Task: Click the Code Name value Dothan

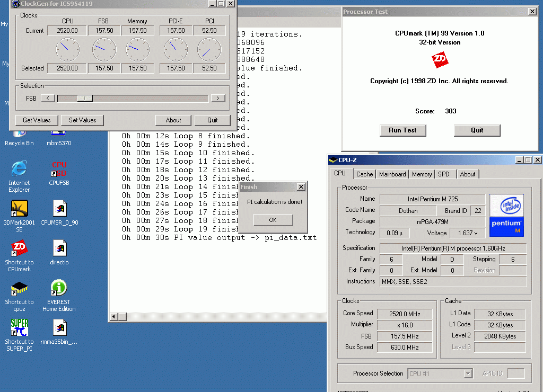Action: tap(408, 211)
